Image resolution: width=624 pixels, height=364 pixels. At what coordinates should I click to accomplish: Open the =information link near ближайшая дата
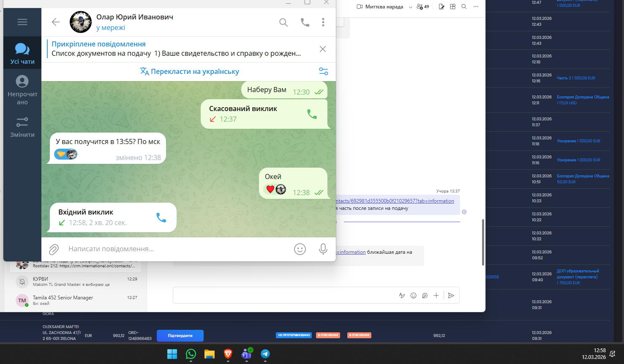[x=351, y=252]
